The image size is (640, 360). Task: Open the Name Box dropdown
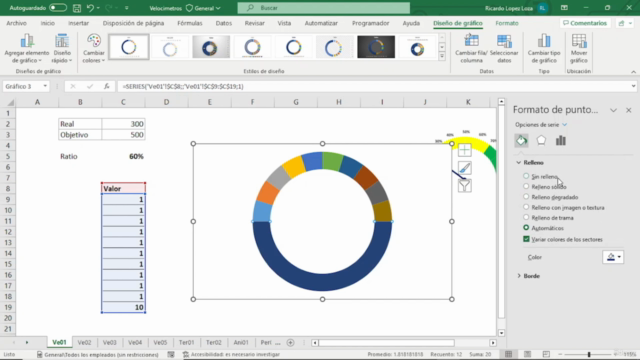[45, 86]
